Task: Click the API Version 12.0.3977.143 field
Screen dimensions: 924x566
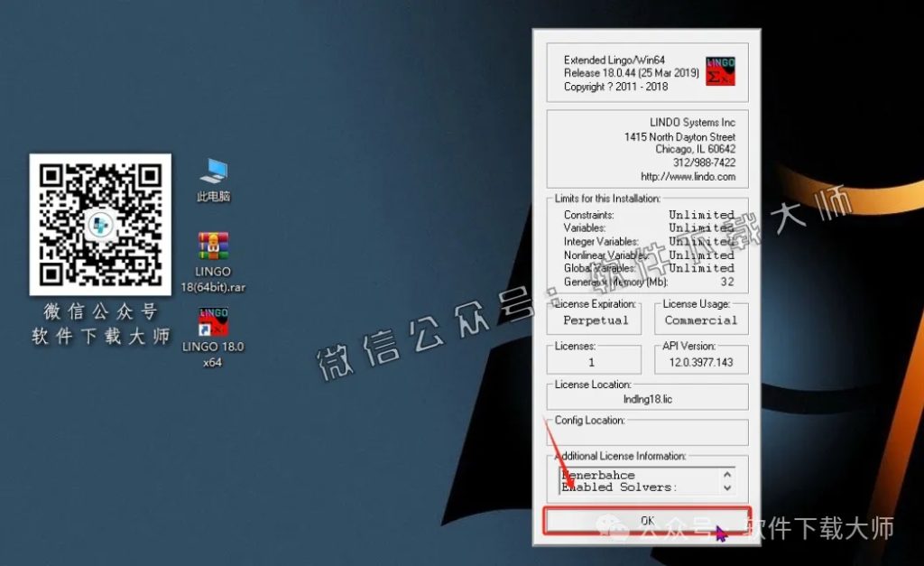Action: click(x=701, y=362)
